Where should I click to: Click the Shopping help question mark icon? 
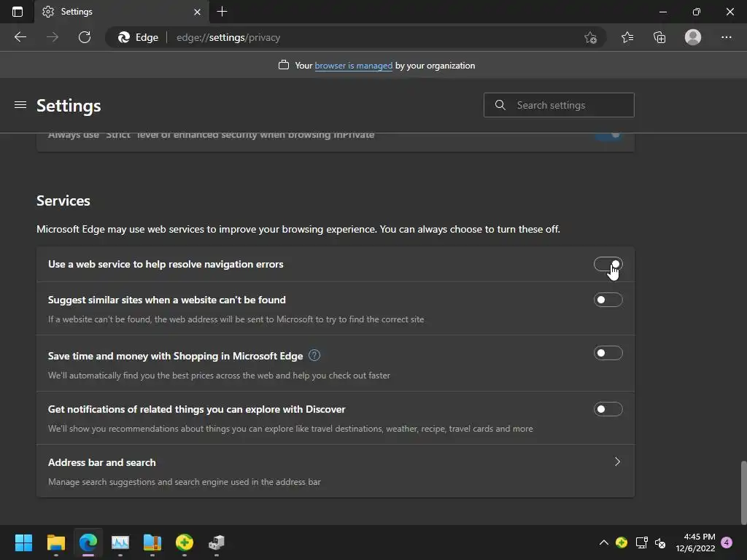coord(314,355)
